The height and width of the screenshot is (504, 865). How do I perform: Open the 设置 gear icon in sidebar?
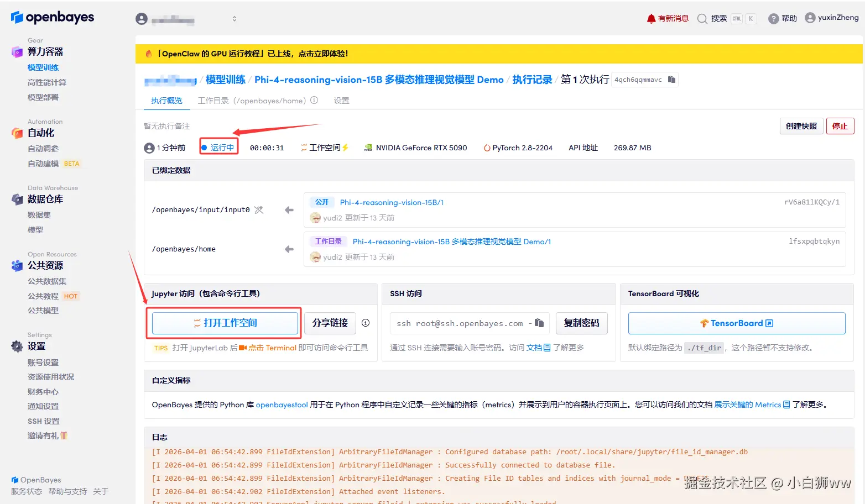pyautogui.click(x=17, y=347)
